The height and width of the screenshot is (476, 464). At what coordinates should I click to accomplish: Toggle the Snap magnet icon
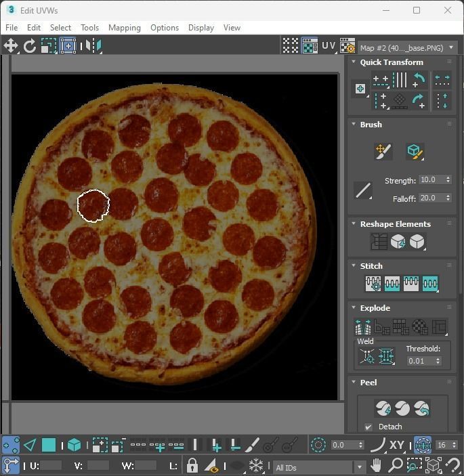click(x=452, y=465)
